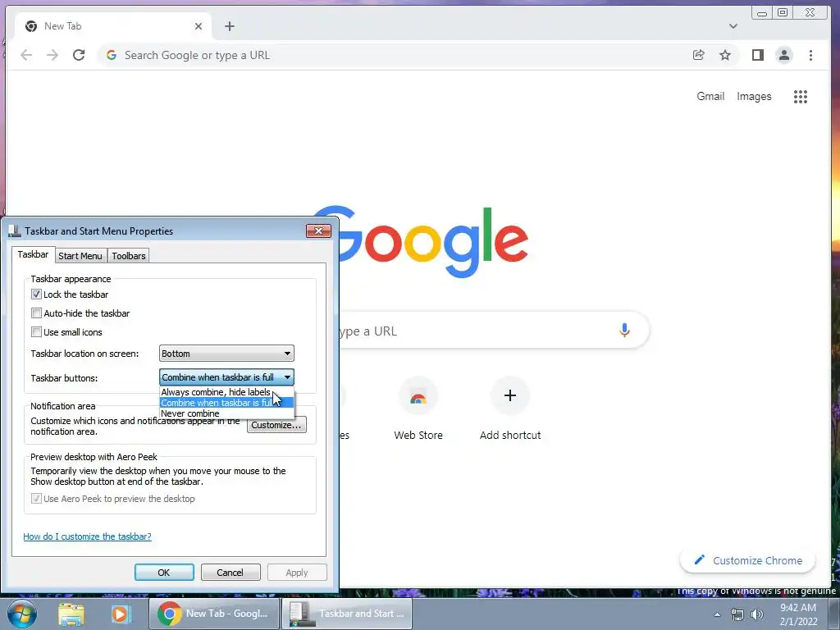Click Chrome's forward navigation arrow

52,55
